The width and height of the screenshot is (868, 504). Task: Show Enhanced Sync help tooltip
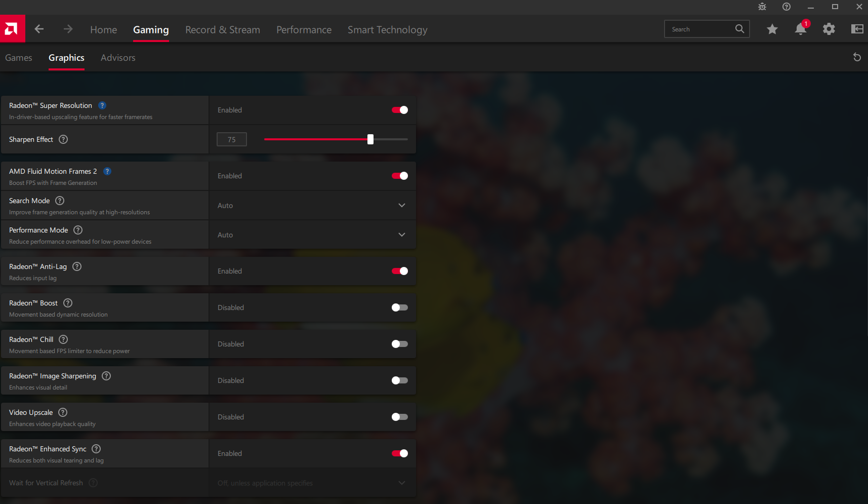[96, 449]
